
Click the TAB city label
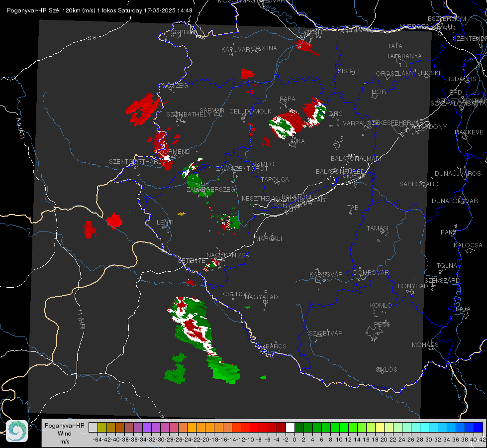point(353,208)
